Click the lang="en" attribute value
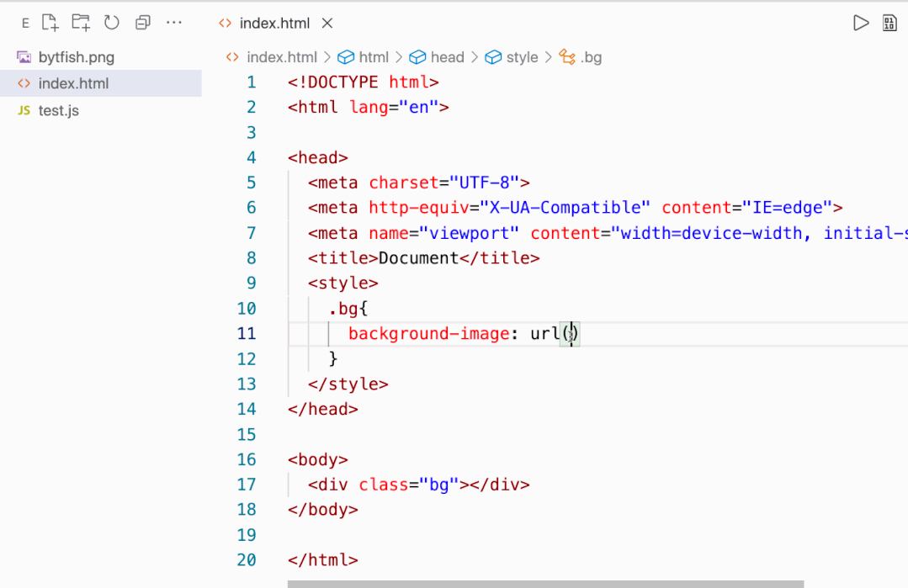 pos(419,108)
